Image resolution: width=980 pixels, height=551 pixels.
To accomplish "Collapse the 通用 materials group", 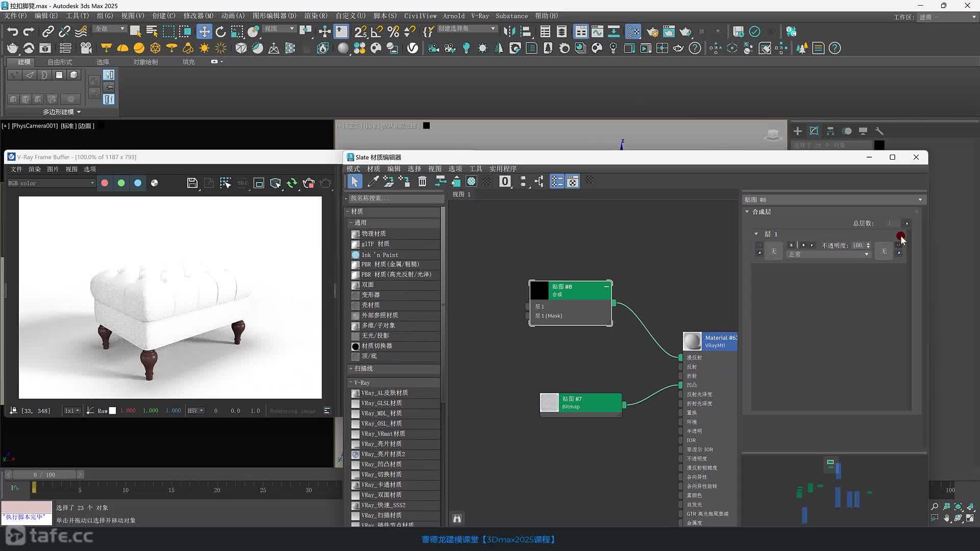I will click(x=351, y=223).
